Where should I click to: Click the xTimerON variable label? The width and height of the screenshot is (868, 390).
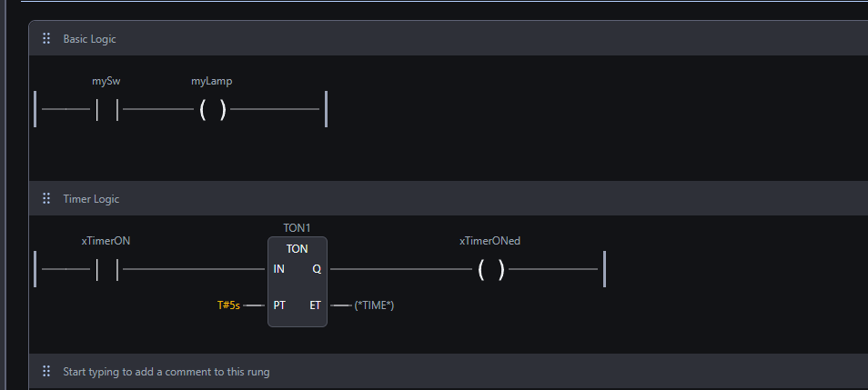pyautogui.click(x=106, y=241)
